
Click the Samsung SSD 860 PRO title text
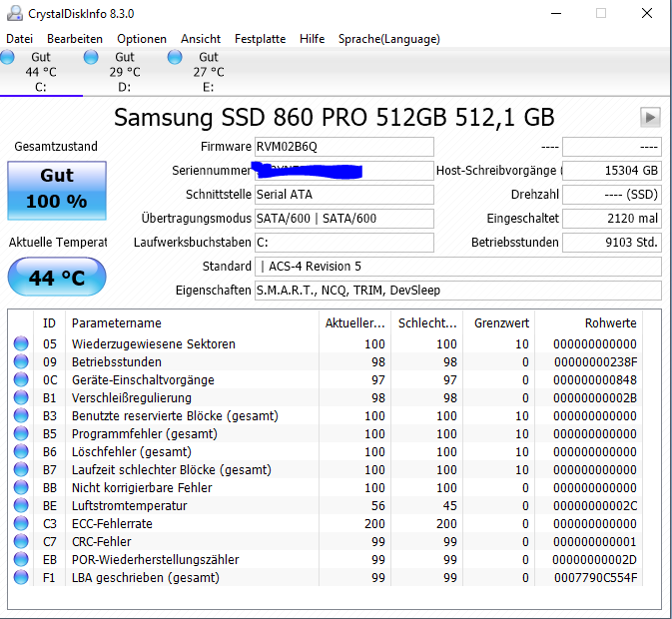[x=334, y=118]
